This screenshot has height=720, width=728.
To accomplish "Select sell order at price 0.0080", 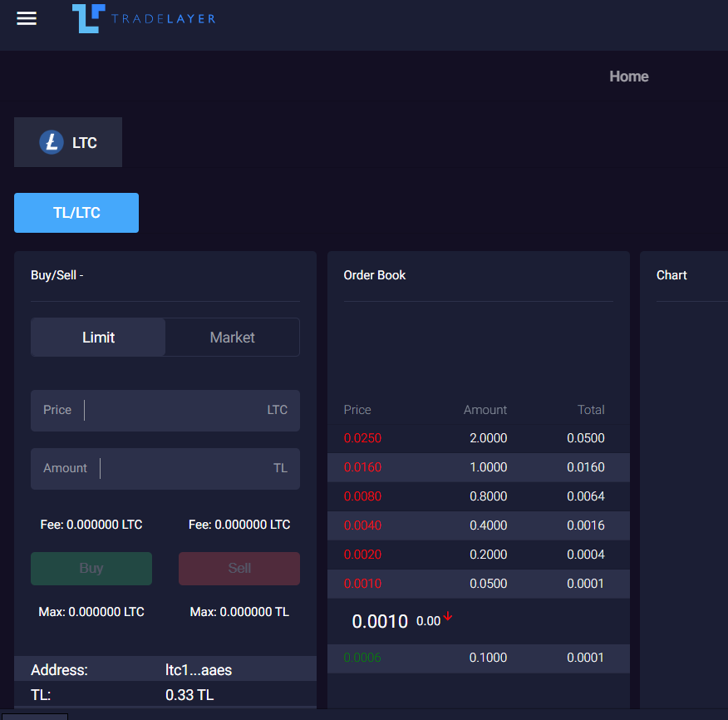I will click(479, 496).
